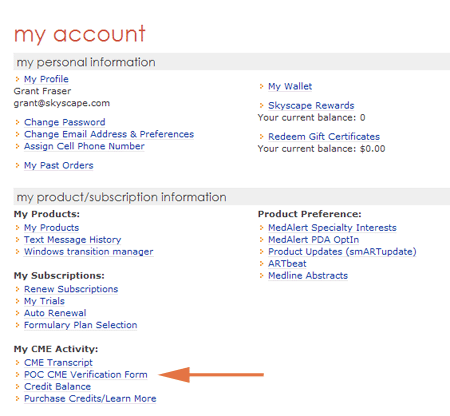Open Product Updates (smARTupdate)

point(342,252)
